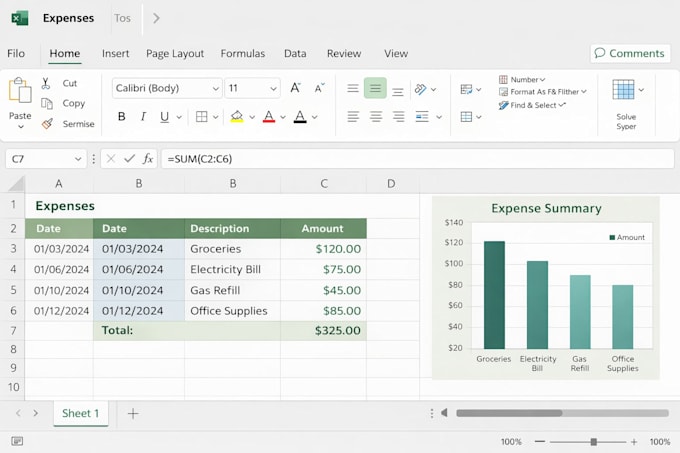The image size is (680, 453).
Task: Click the Paste clipboard icon
Action: pyautogui.click(x=20, y=90)
